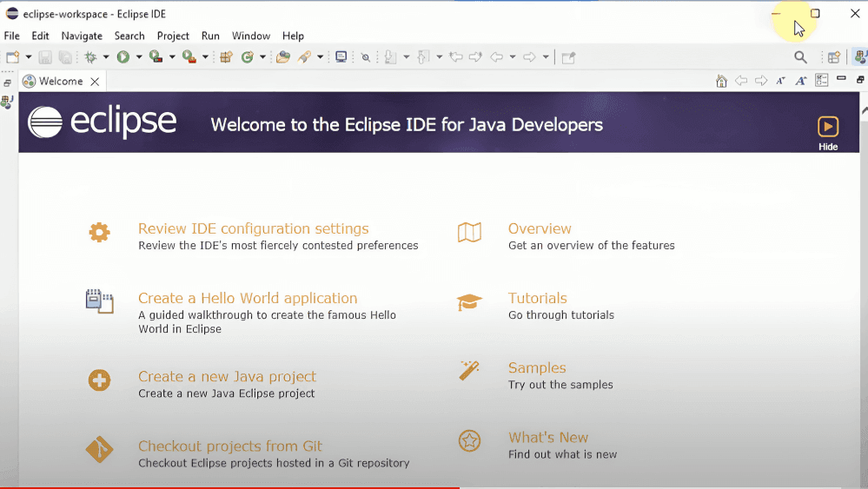This screenshot has height=489, width=868.
Task: Click the New Java Package toolbar icon
Action: tap(226, 57)
